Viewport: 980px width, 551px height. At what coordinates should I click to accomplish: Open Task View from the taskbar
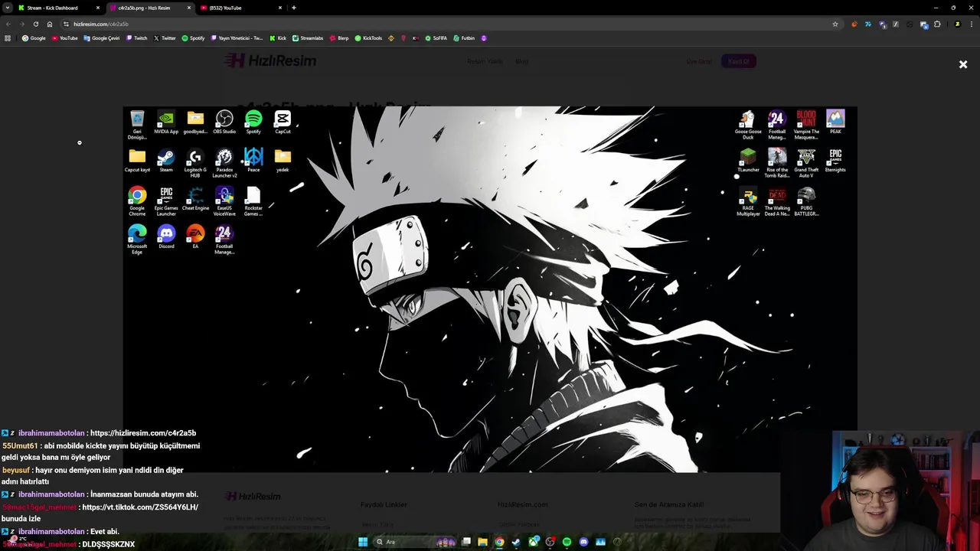(x=465, y=542)
